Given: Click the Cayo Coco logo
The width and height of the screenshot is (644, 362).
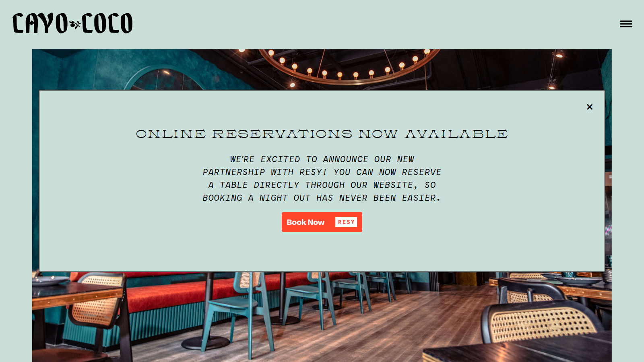Looking at the screenshot, I should [x=72, y=23].
